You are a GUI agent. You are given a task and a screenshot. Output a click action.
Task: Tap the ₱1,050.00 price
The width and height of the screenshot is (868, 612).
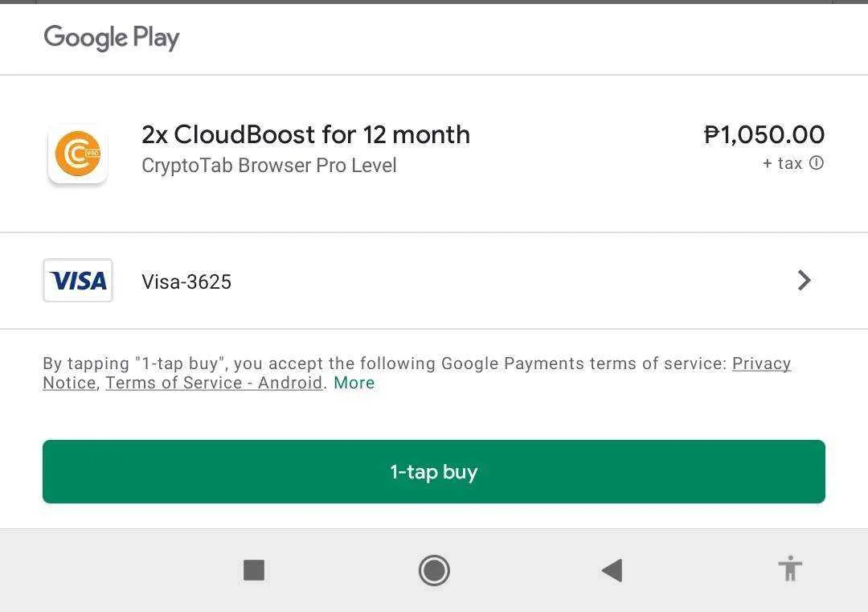coord(764,134)
